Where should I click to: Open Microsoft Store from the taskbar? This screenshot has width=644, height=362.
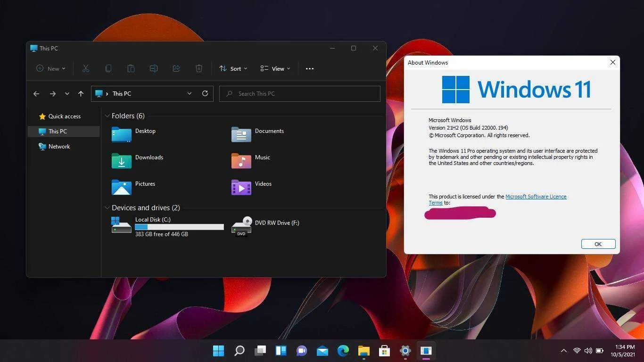tap(385, 351)
